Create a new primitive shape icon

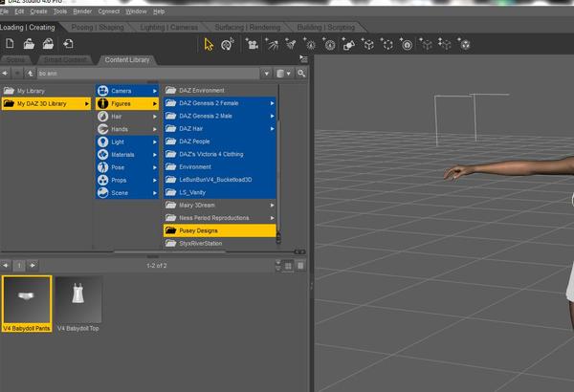[x=348, y=44]
